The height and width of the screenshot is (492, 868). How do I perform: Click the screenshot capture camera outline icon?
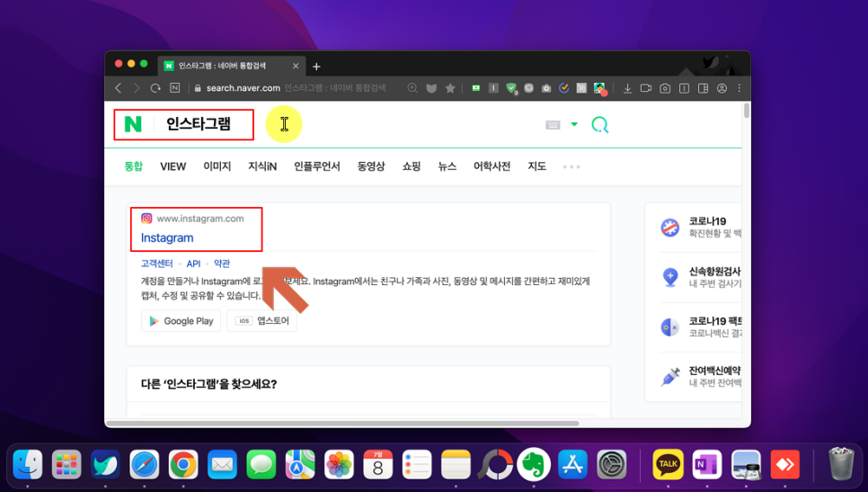pos(665,88)
